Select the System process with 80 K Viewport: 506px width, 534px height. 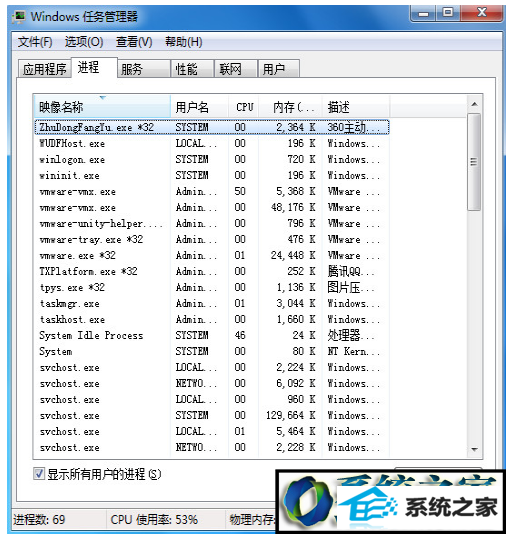pyautogui.click(x=212, y=351)
